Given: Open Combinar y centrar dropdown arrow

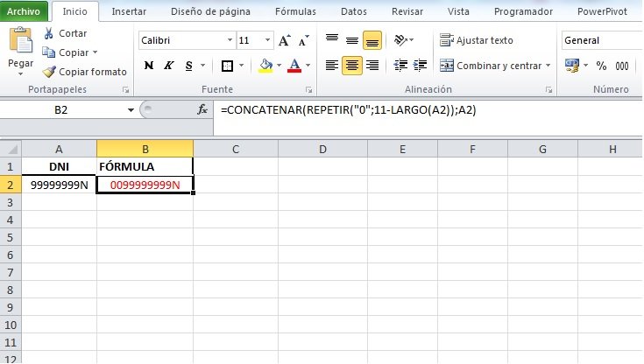Looking at the screenshot, I should [x=548, y=66].
